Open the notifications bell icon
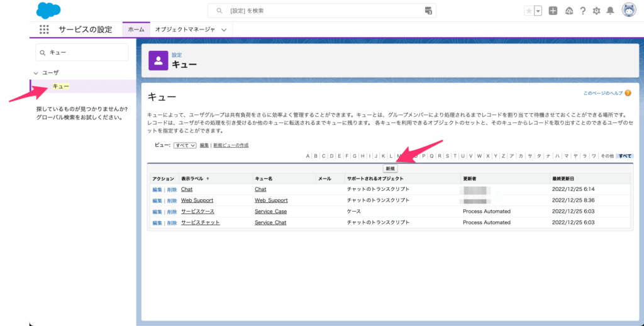 pos(610,11)
